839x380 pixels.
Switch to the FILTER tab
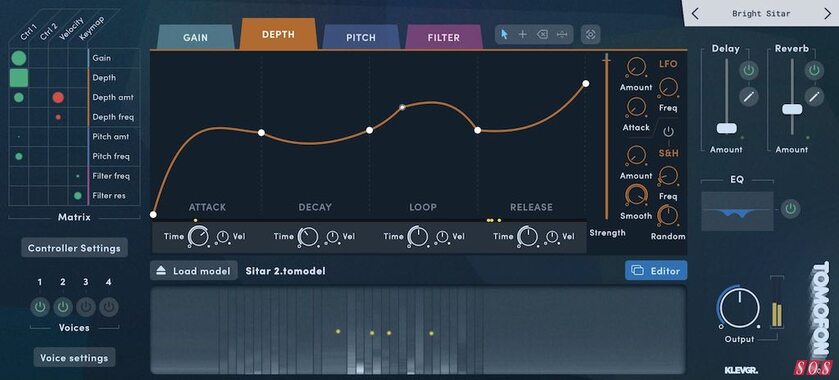444,37
